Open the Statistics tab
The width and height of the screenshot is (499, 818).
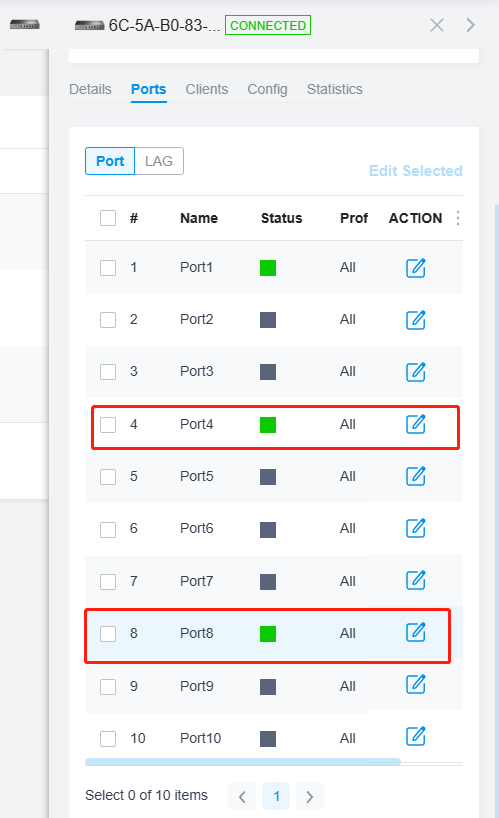334,89
